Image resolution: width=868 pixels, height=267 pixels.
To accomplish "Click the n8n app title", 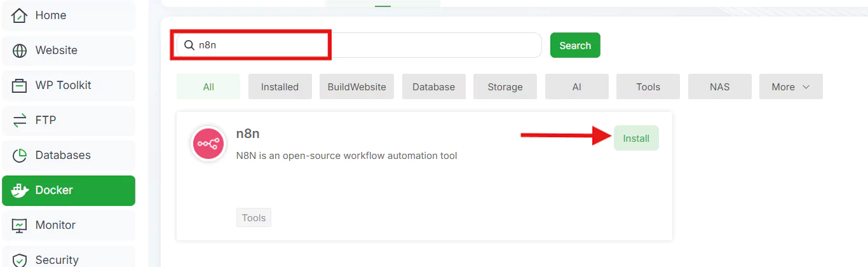I will (x=248, y=134).
